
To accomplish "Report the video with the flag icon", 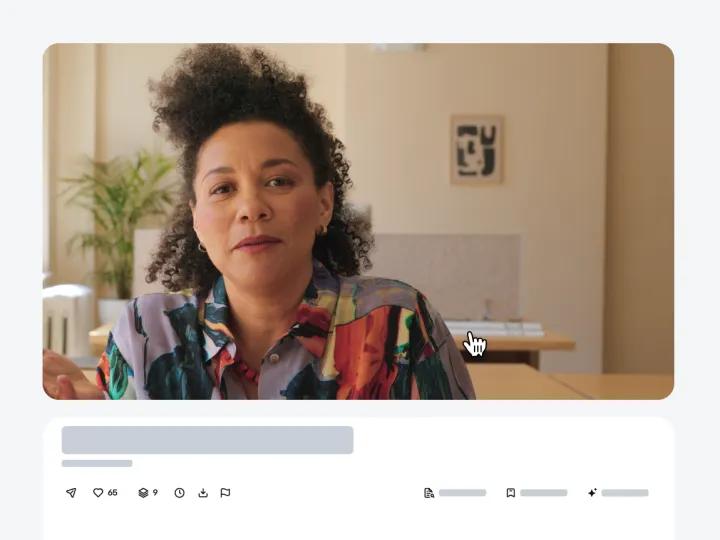I will click(x=225, y=493).
